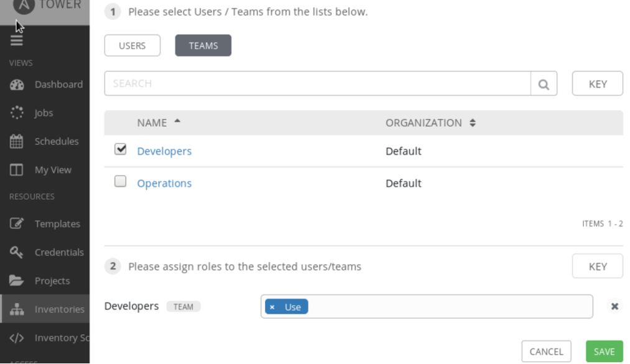Open the Projects folder icon
The height and width of the screenshot is (364, 630).
coord(17,281)
